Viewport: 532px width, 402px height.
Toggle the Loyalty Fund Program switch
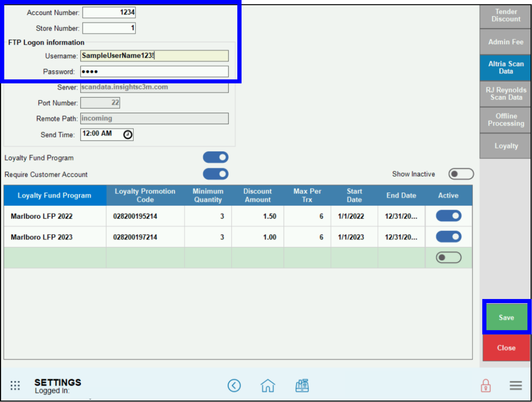(216, 157)
